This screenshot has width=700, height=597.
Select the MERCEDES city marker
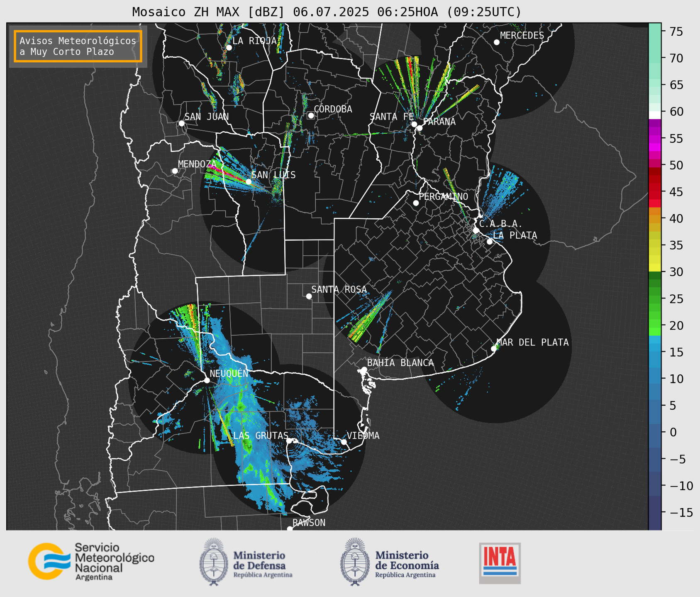click(496, 42)
